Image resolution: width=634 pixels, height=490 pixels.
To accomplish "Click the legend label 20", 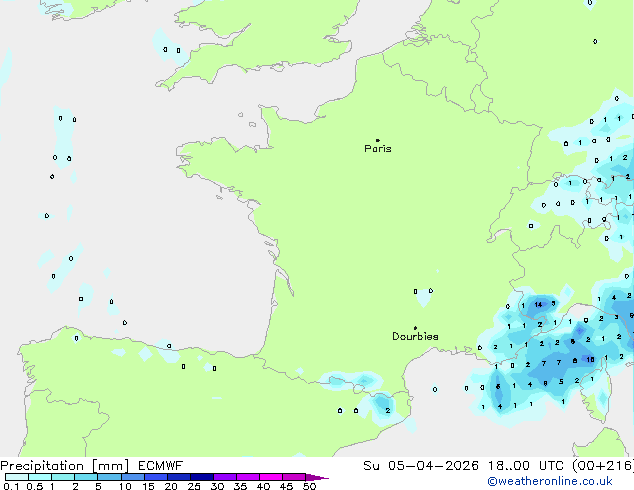I will (x=171, y=486).
